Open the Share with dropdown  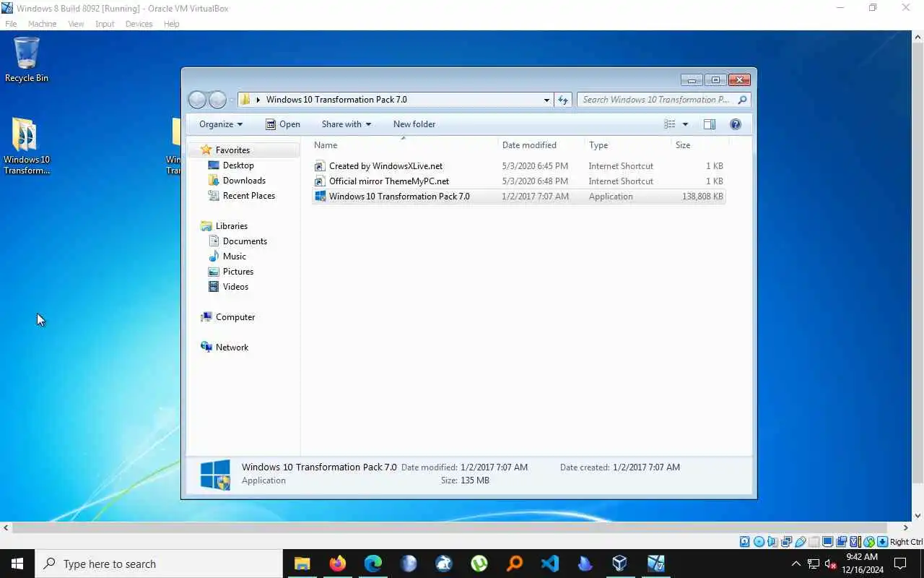pyautogui.click(x=346, y=124)
